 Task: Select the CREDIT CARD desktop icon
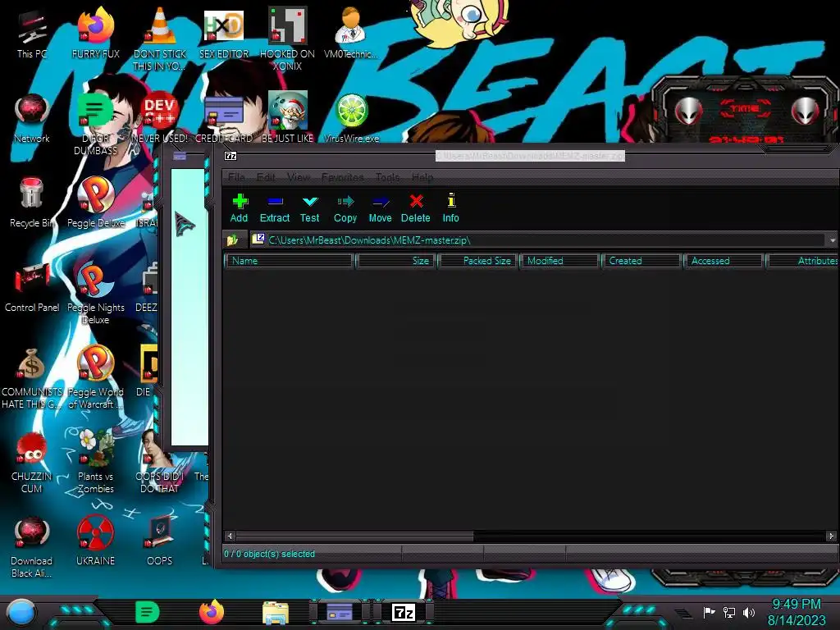pyautogui.click(x=224, y=119)
